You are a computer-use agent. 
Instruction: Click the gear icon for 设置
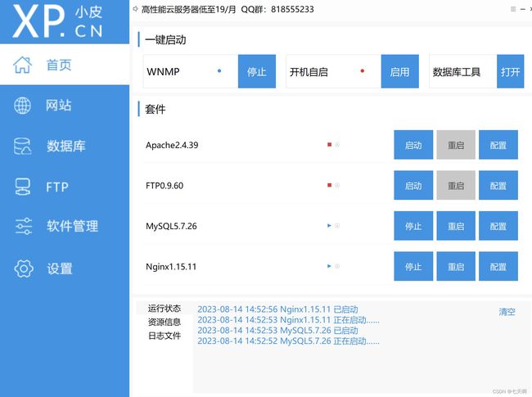[x=24, y=268]
